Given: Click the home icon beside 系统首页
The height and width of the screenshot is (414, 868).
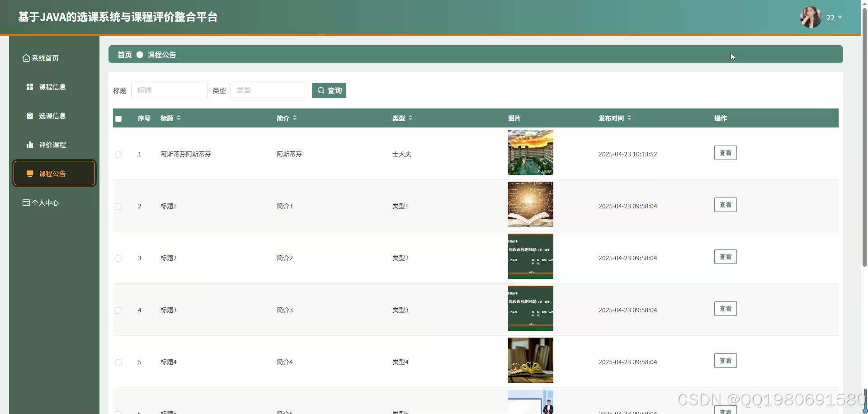Looking at the screenshot, I should [26, 58].
